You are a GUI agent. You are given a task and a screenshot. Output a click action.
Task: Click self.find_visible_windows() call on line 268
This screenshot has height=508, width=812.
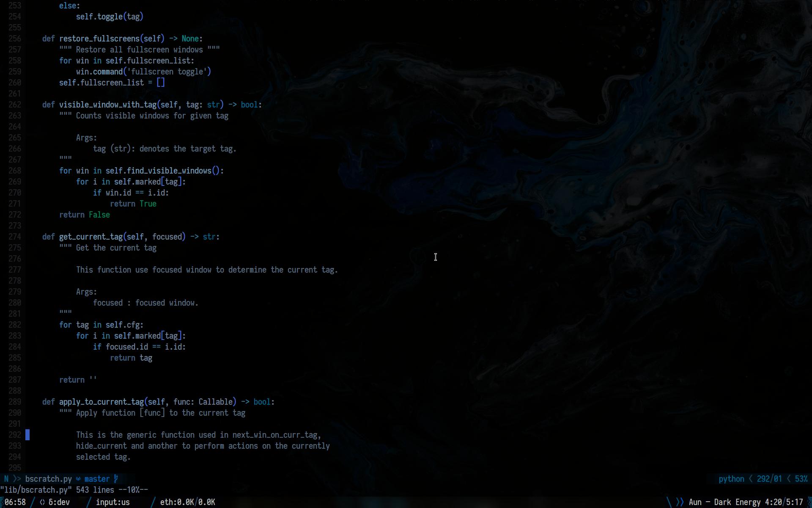[163, 171]
